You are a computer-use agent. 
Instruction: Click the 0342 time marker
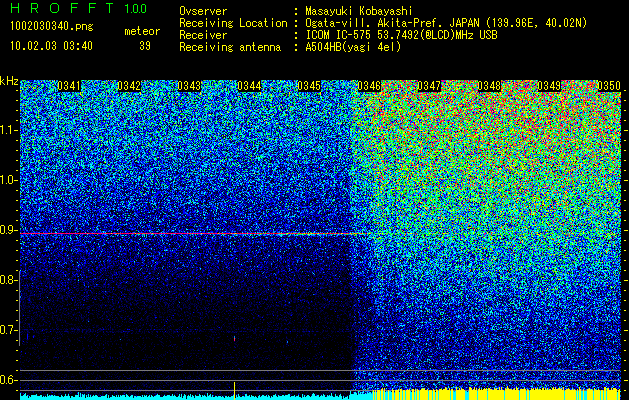click(129, 86)
